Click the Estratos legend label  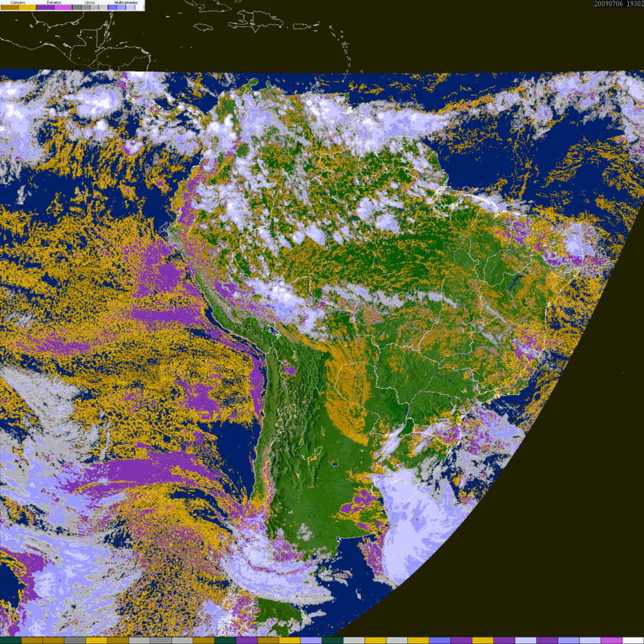pos(54,2)
